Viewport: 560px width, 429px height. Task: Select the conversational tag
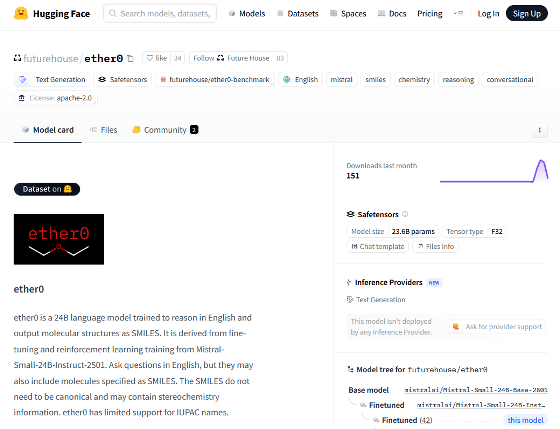pos(510,79)
